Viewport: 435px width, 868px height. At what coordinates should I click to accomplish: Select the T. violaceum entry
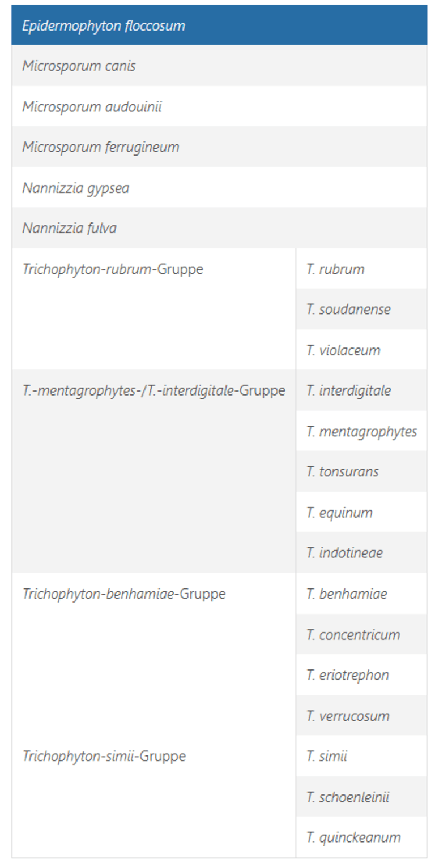coord(343,350)
